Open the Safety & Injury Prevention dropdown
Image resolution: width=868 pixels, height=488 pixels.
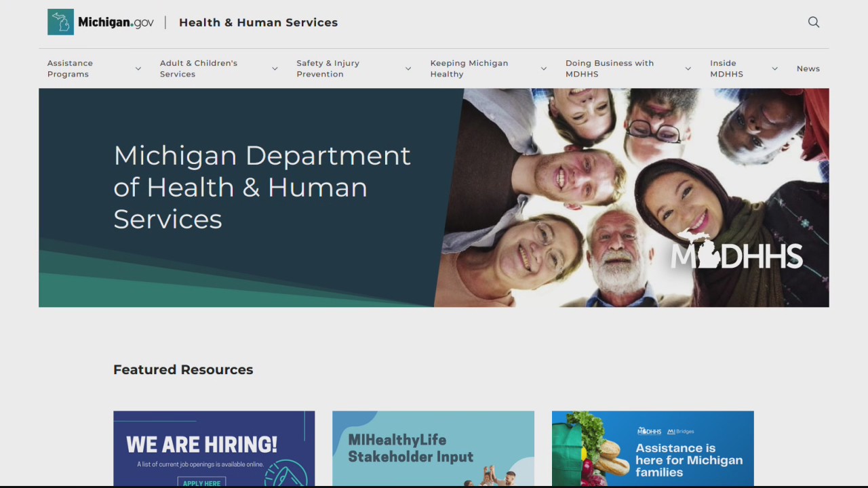(x=408, y=68)
